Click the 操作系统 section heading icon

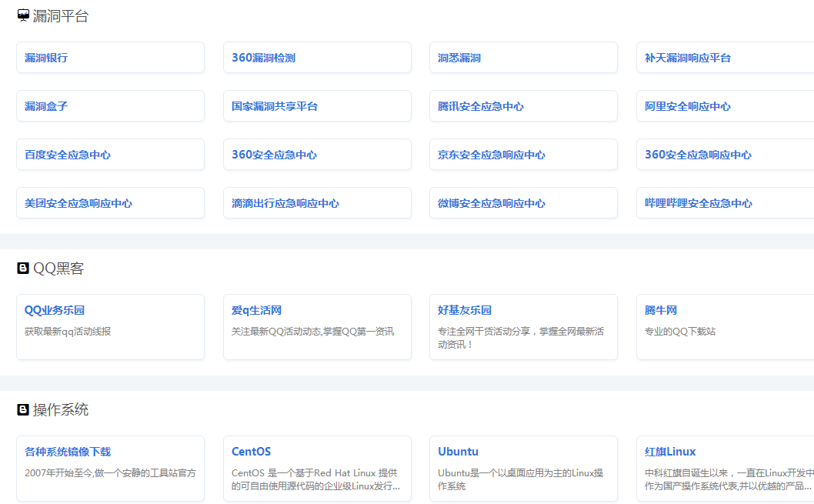(x=23, y=409)
